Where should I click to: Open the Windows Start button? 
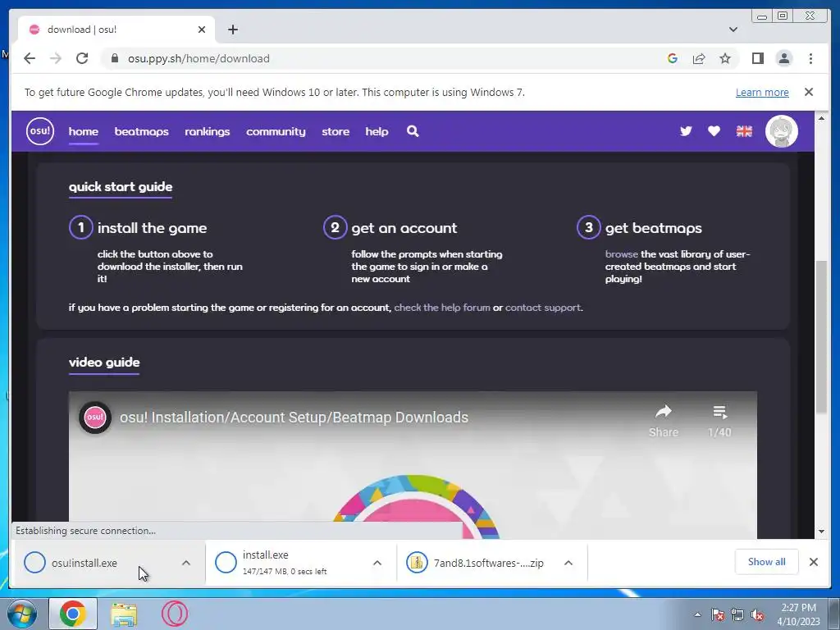(21, 614)
